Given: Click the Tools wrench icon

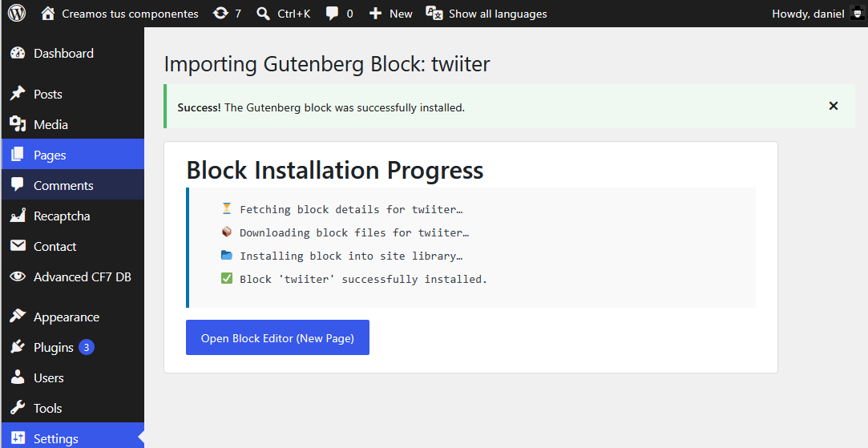Looking at the screenshot, I should pos(18,408).
